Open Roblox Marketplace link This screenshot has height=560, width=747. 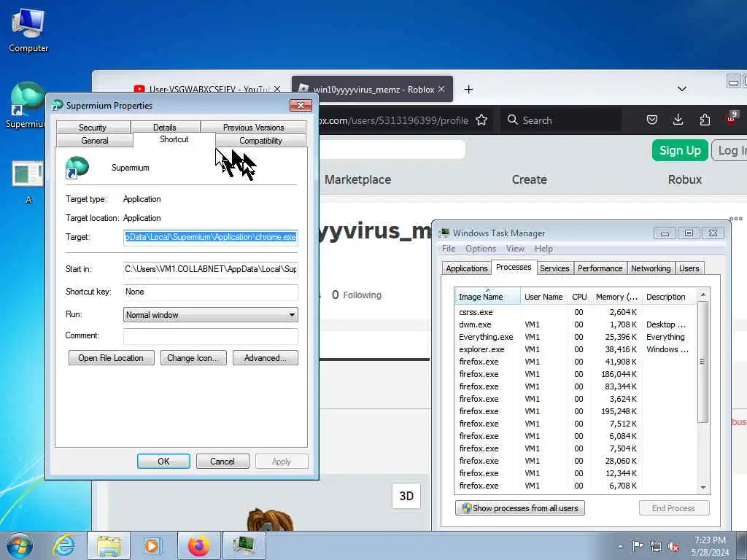[357, 179]
